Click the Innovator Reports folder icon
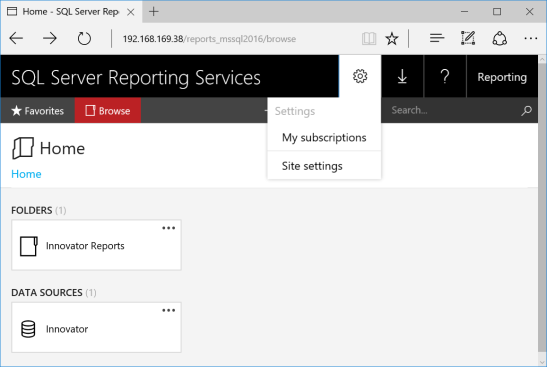This screenshot has height=367, width=547. coord(29,246)
